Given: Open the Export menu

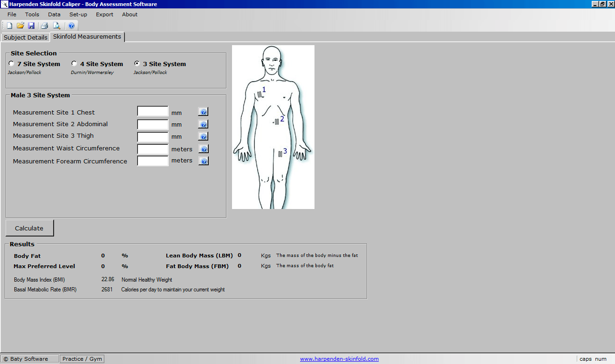Looking at the screenshot, I should [x=104, y=14].
